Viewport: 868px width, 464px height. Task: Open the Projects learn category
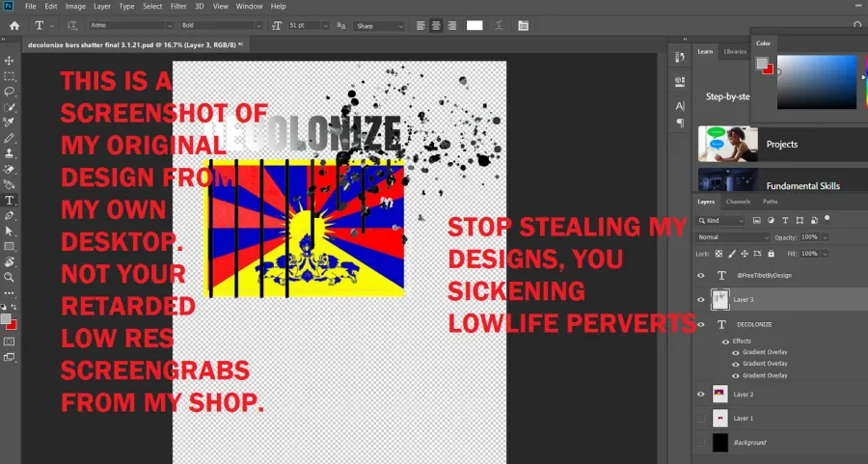tap(781, 144)
